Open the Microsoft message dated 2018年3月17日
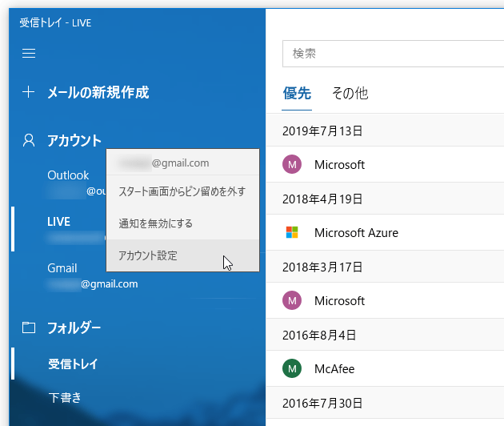Screen dimensions: 504x426 pos(385,300)
